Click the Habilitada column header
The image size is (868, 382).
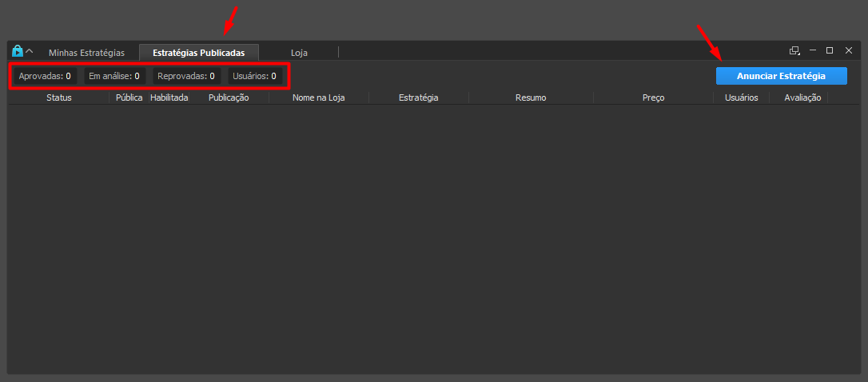[x=169, y=97]
